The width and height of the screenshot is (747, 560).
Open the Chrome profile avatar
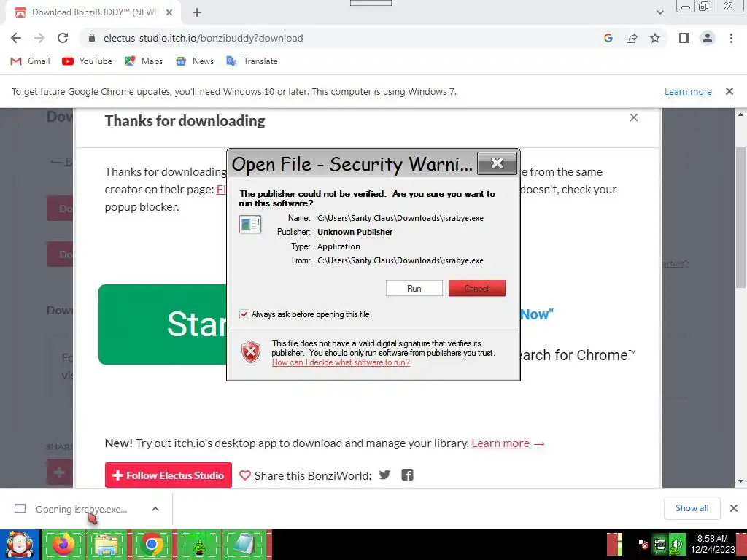(x=708, y=38)
